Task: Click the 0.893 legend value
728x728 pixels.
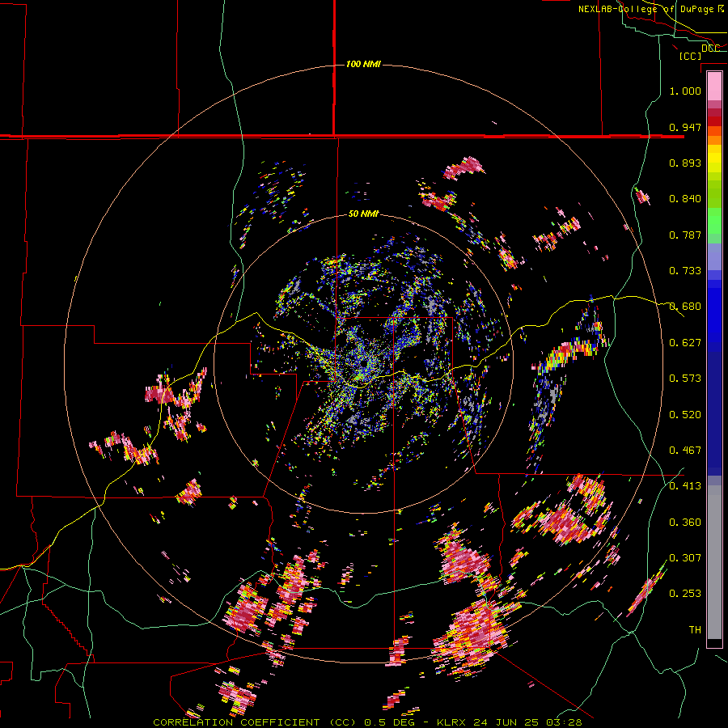Action: click(685, 163)
